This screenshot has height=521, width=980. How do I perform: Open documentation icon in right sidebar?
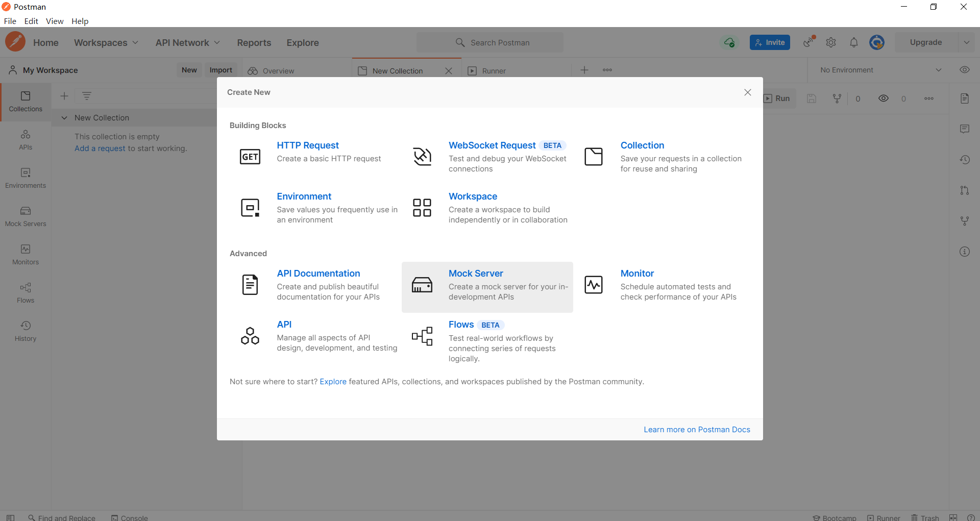[x=965, y=98]
